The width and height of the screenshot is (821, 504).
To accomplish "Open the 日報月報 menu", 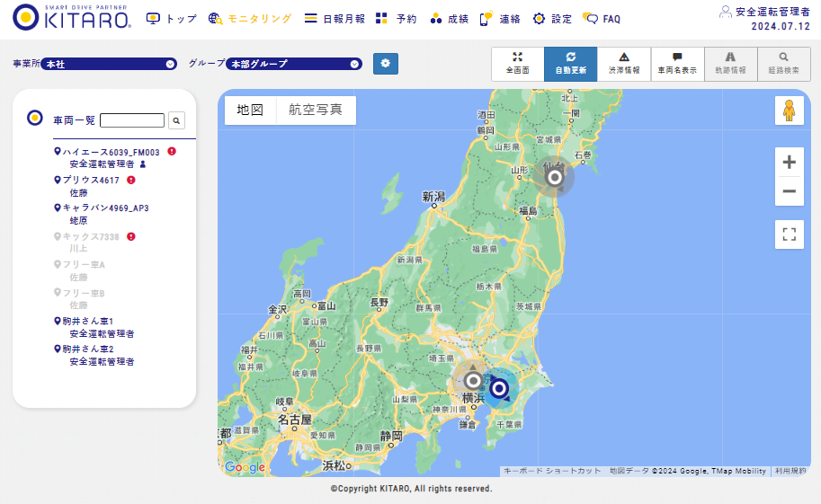I will (335, 19).
